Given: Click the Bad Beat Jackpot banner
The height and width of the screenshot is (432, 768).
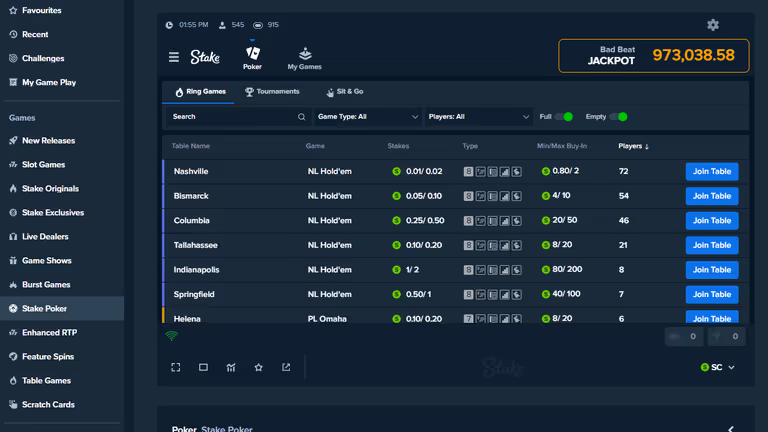Looking at the screenshot, I should [654, 56].
